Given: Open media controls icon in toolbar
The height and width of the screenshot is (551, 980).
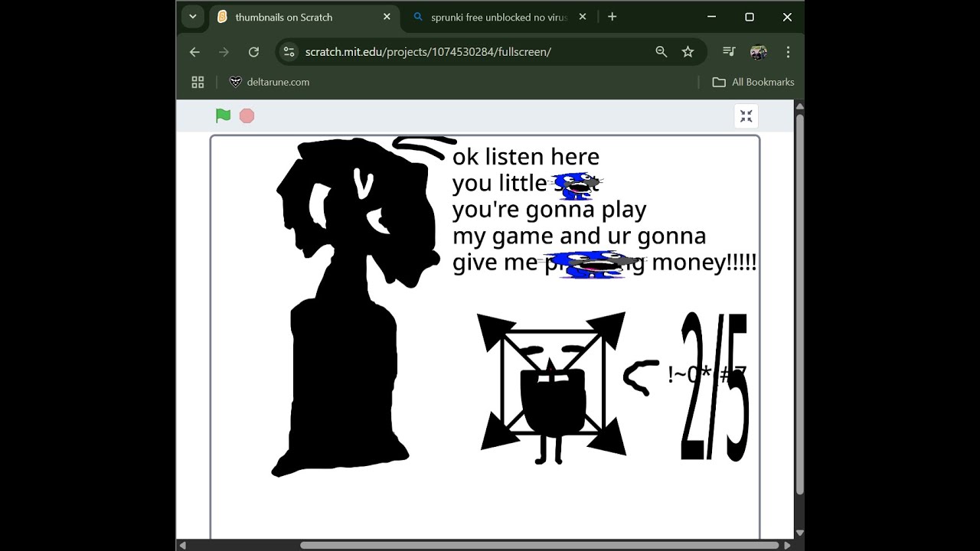Looking at the screenshot, I should click(729, 52).
